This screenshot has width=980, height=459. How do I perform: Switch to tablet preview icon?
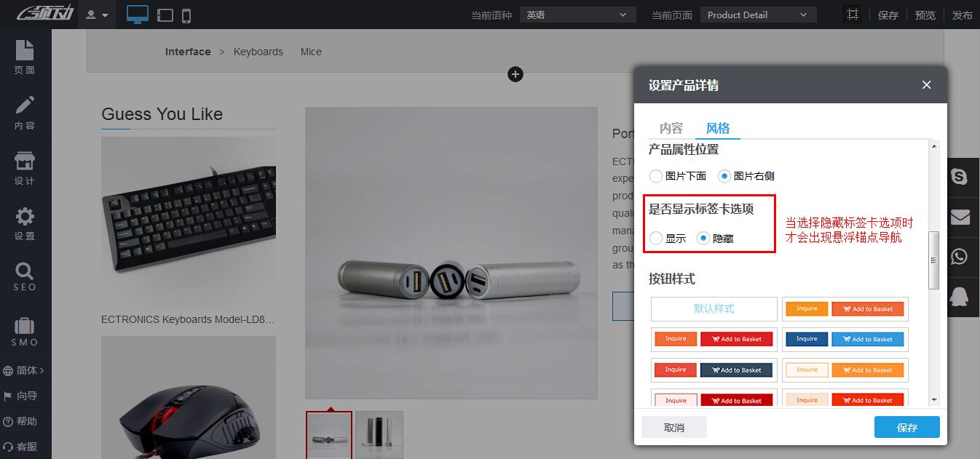click(x=165, y=15)
